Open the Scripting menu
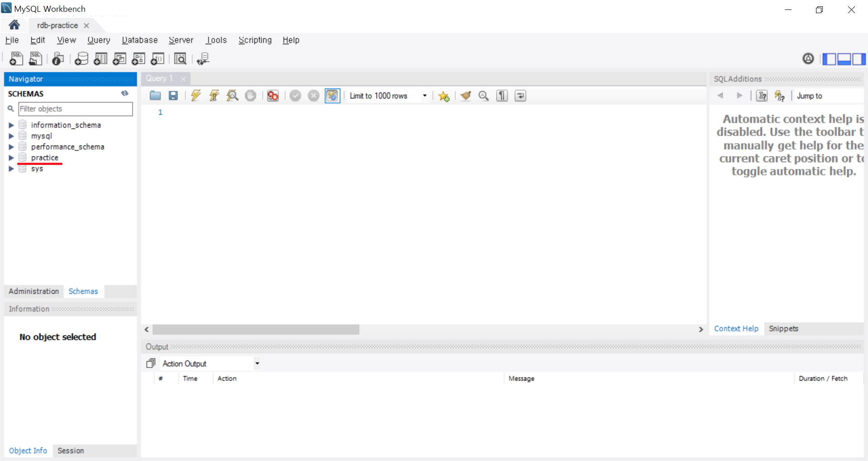This screenshot has width=868, height=461. [255, 40]
